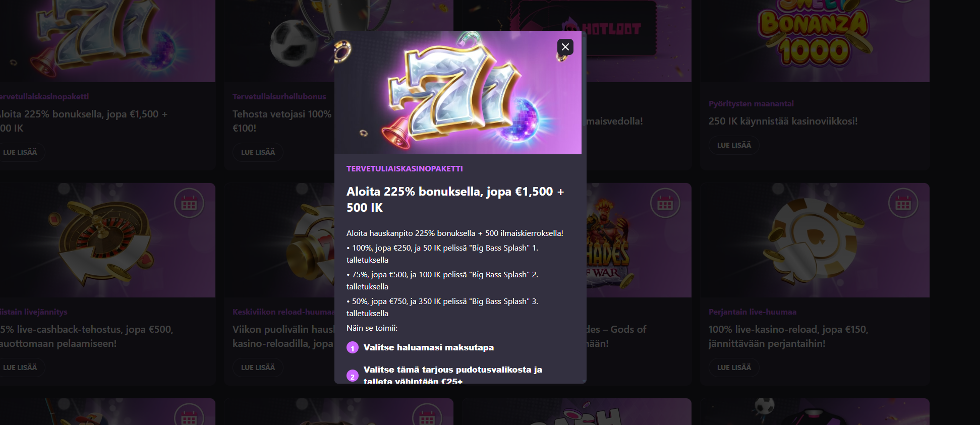This screenshot has width=980, height=425.
Task: Click the step 1 numbered circle icon
Action: tap(353, 348)
